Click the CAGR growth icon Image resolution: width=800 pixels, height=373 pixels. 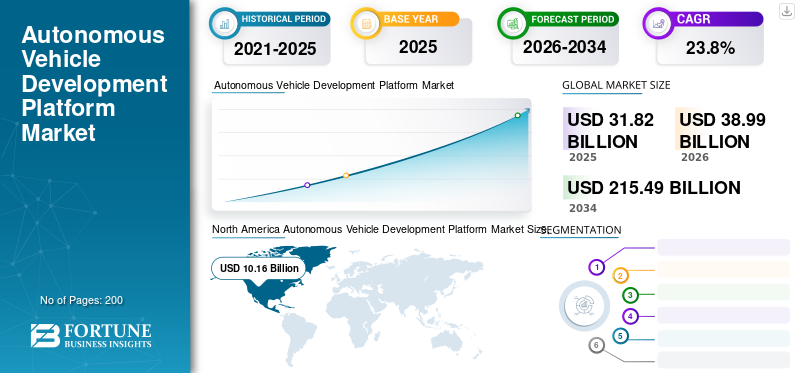click(x=657, y=23)
